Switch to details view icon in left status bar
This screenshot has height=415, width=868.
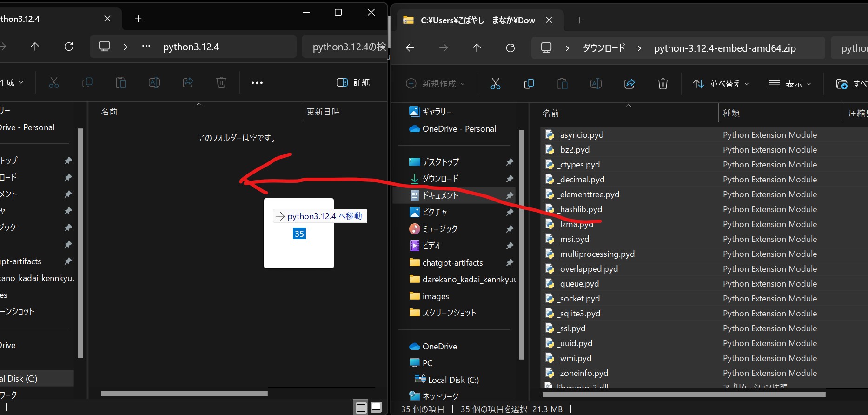(x=361, y=408)
